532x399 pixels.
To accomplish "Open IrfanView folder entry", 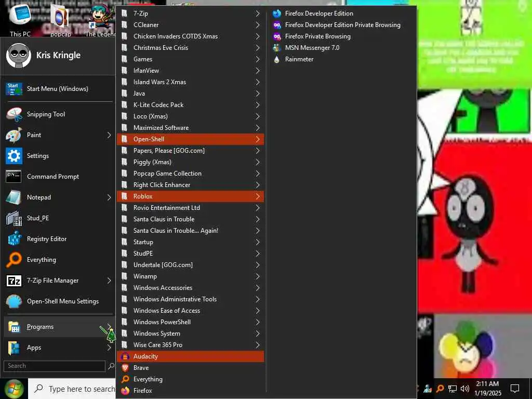I will (x=190, y=71).
